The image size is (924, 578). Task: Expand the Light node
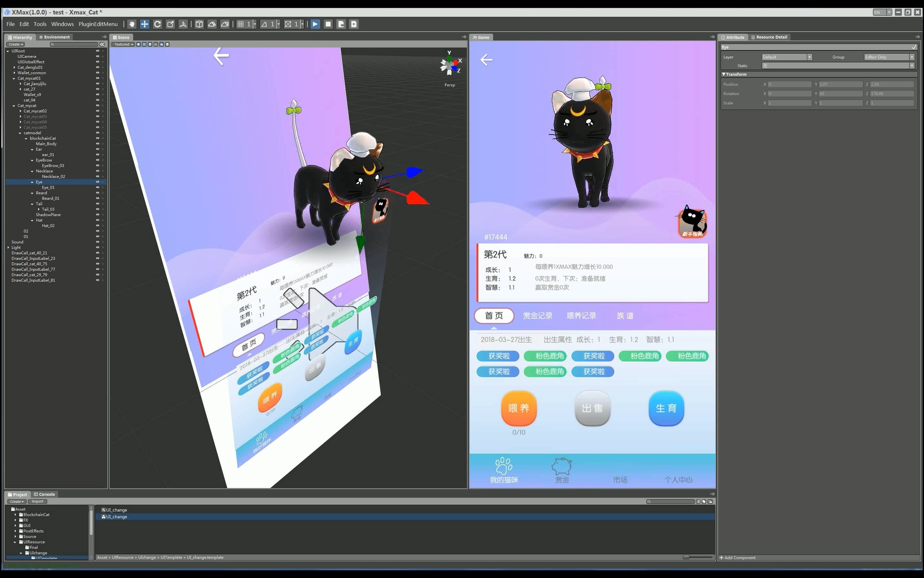point(8,247)
